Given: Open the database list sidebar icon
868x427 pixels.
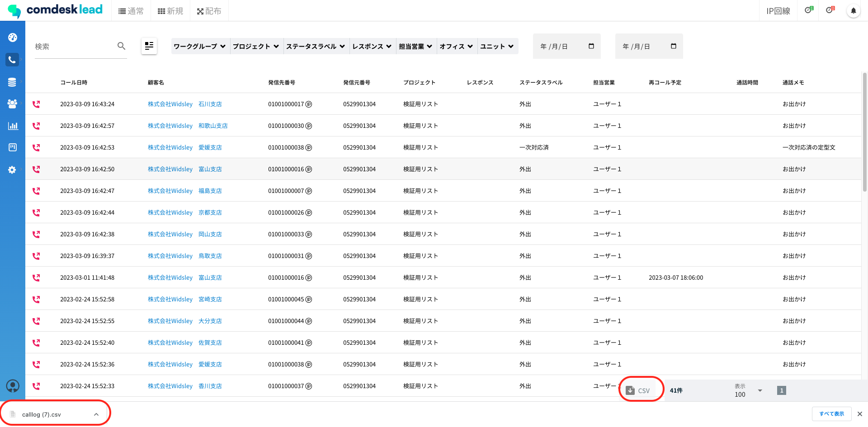Looking at the screenshot, I should [x=12, y=82].
